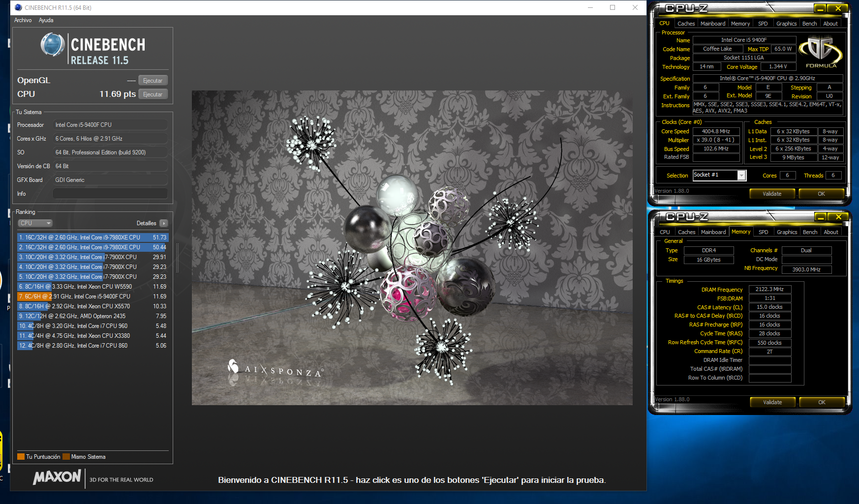Switch to Graphics tab in bottom CPU-Z

pyautogui.click(x=787, y=232)
